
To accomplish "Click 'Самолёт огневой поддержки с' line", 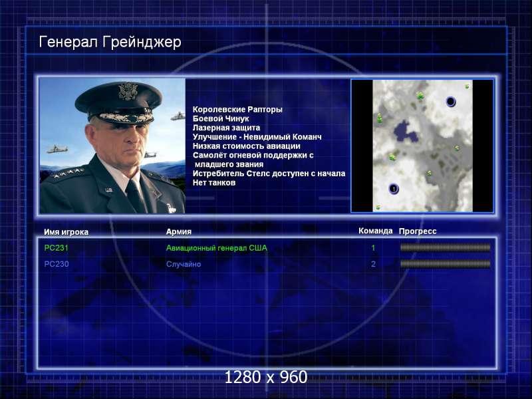I will [253, 156].
